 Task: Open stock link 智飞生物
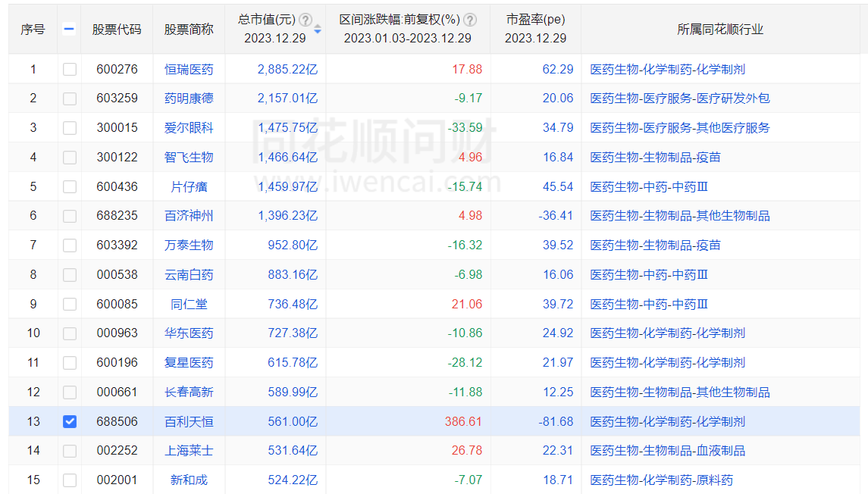[189, 157]
